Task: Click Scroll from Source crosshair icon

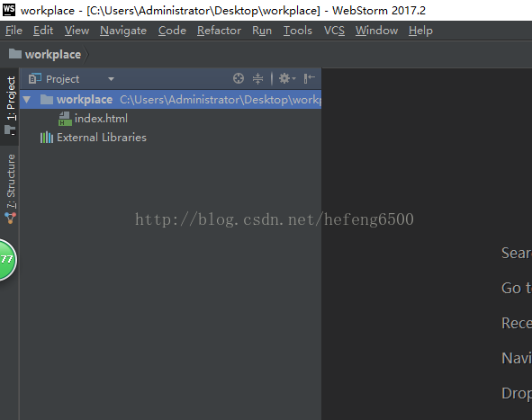Action: pyautogui.click(x=239, y=78)
